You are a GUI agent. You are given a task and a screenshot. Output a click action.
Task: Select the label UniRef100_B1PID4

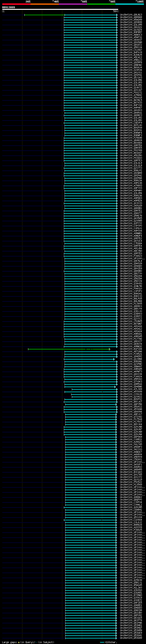pyautogui.click(x=131, y=349)
